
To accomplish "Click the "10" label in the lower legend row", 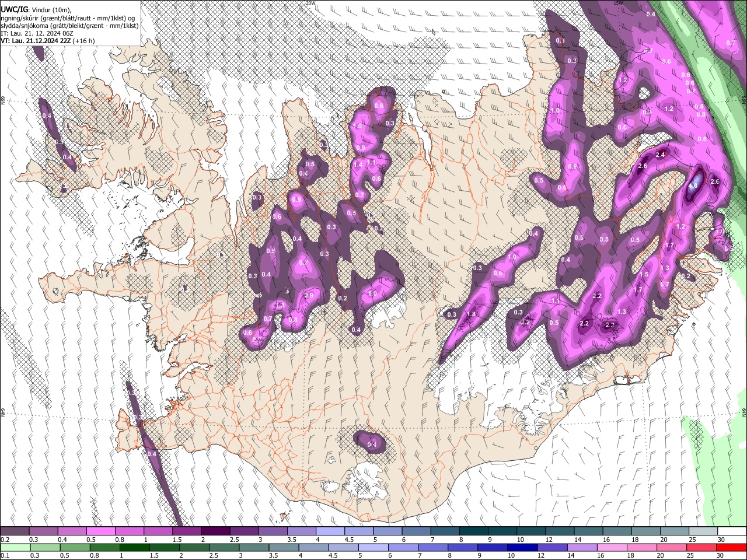I will point(511,556).
